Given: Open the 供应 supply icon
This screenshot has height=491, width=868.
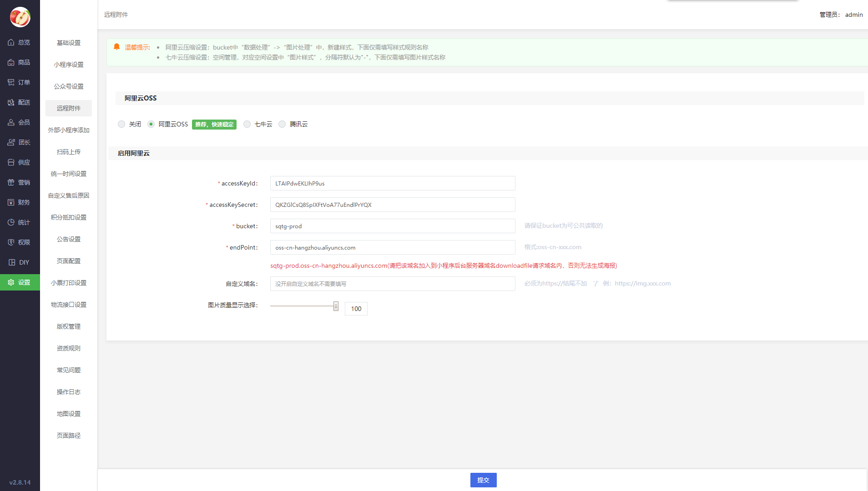Looking at the screenshot, I should coord(11,162).
